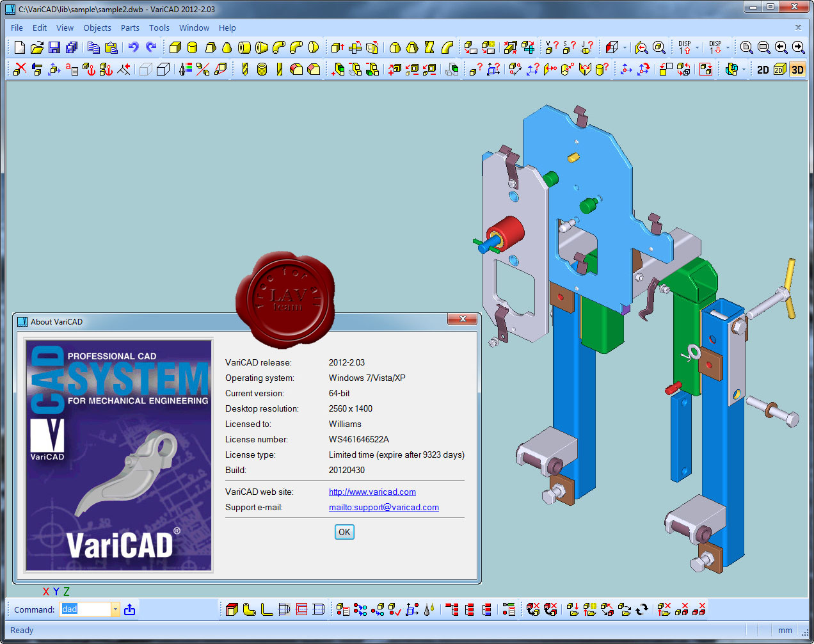Screen dimensions: 814x644
Task: Save the drawing with the floppy disk icon
Action: tap(54, 47)
